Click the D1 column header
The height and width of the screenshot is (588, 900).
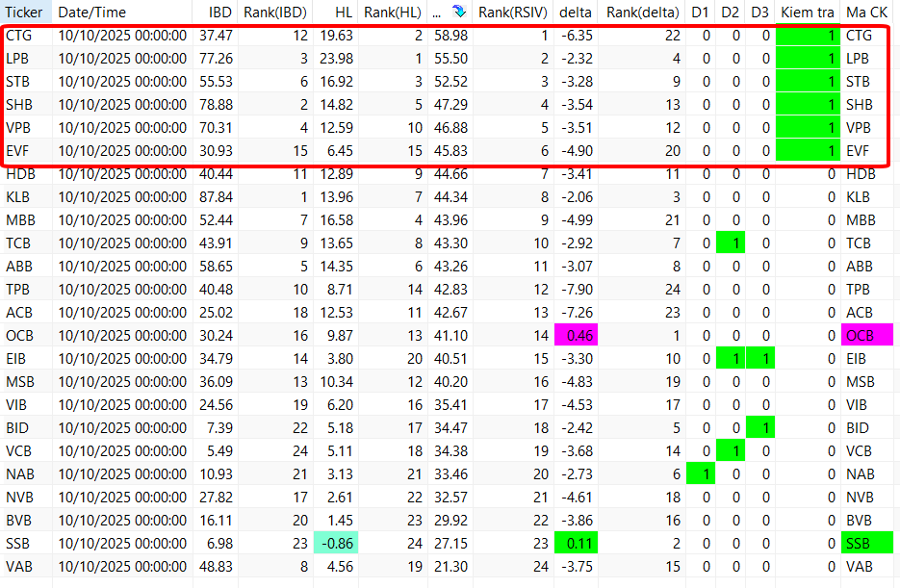(x=700, y=13)
